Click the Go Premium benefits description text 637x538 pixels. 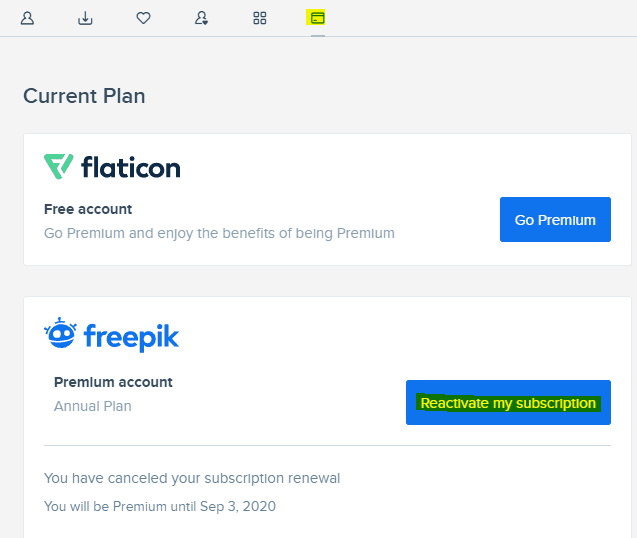coord(219,233)
